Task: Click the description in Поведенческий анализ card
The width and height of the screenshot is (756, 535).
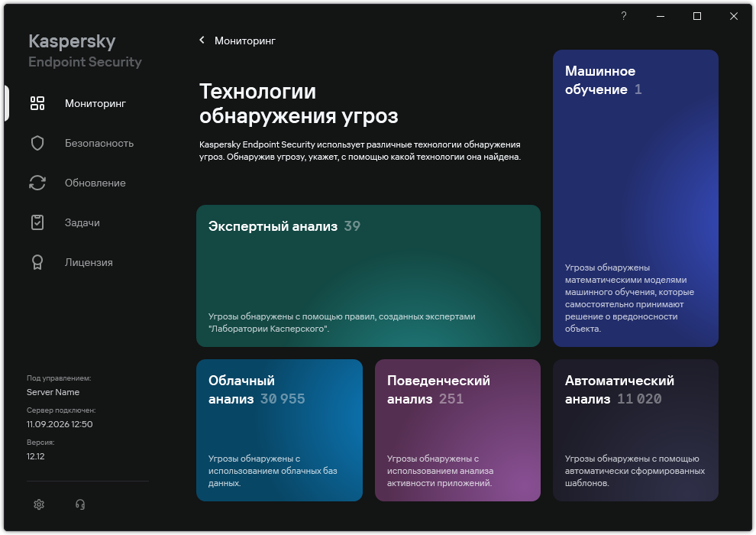Action: [440, 471]
